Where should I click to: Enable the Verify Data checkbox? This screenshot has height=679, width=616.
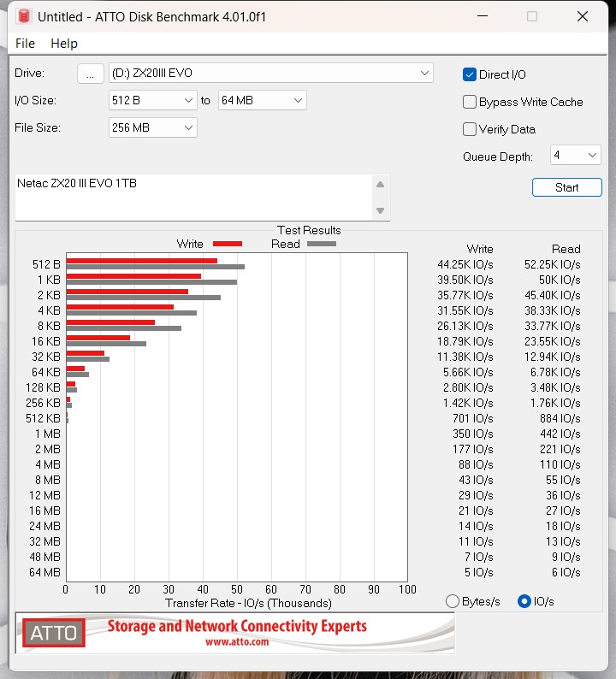tap(470, 129)
